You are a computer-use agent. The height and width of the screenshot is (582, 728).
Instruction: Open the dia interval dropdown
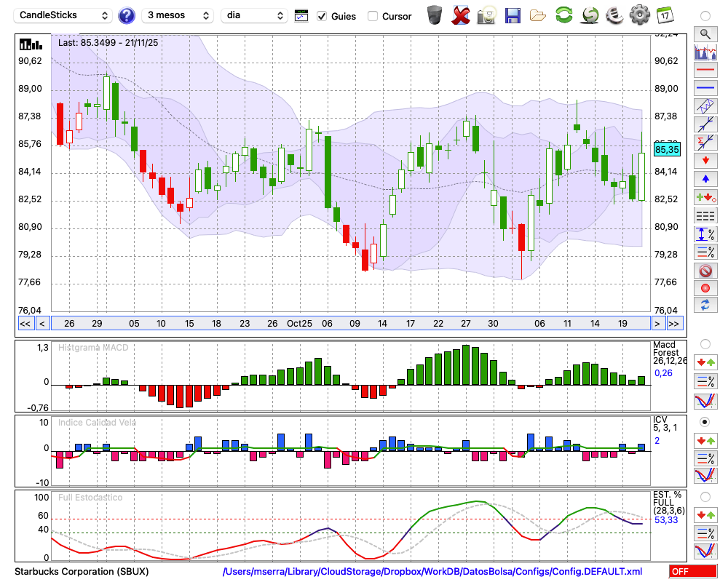tap(255, 15)
